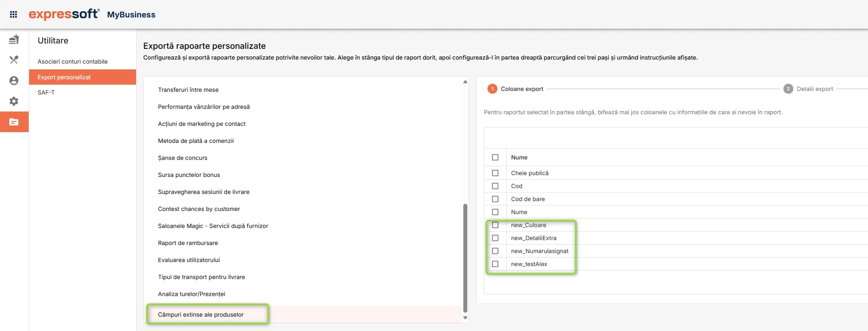This screenshot has height=331, width=868.
Task: Check the Cod de bare checkbox
Action: [x=495, y=199]
